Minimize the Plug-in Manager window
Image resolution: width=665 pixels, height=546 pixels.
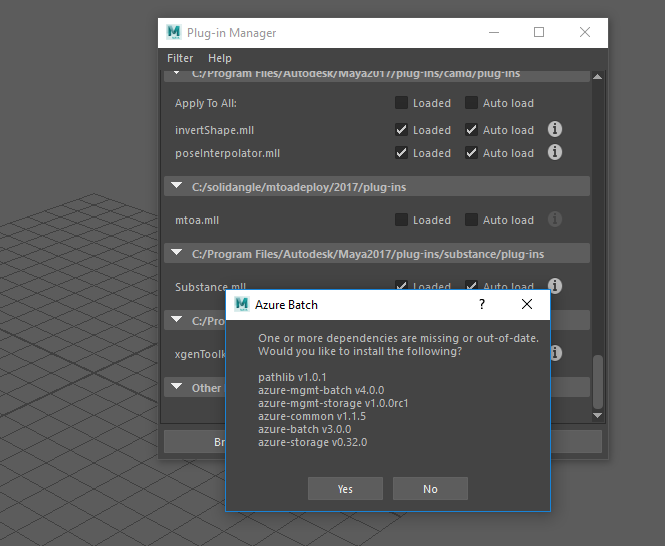click(494, 32)
